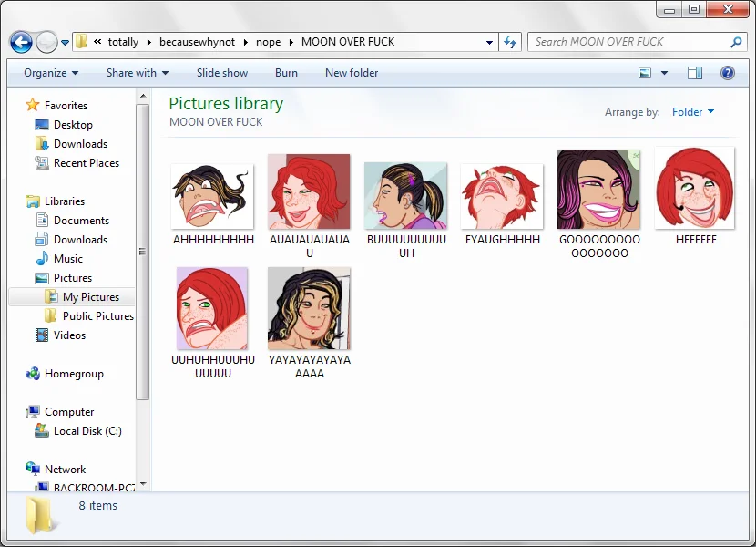Change your view icon button
756x547 pixels.
(x=645, y=73)
